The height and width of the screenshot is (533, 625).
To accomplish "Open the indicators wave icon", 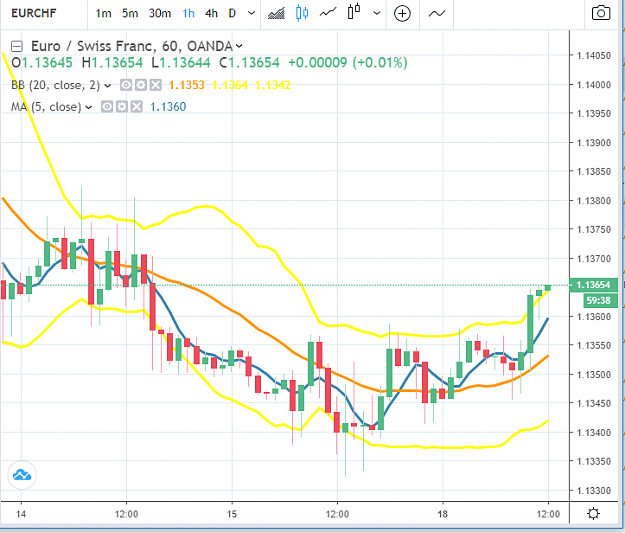I will 437,14.
